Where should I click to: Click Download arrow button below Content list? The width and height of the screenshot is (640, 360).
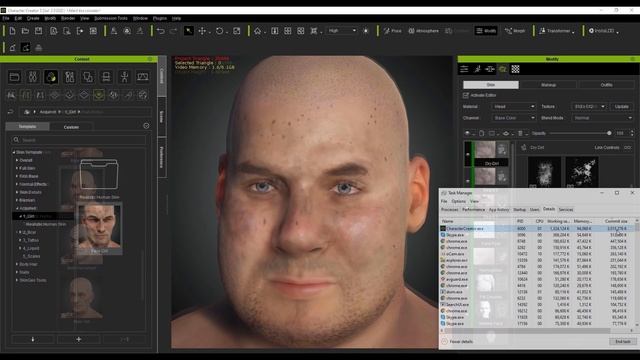(33, 339)
